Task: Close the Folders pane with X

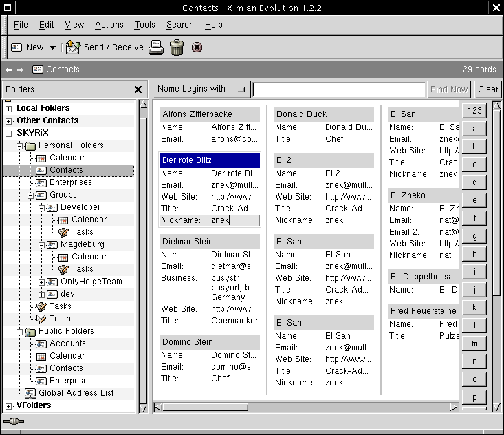Action: pyautogui.click(x=138, y=89)
